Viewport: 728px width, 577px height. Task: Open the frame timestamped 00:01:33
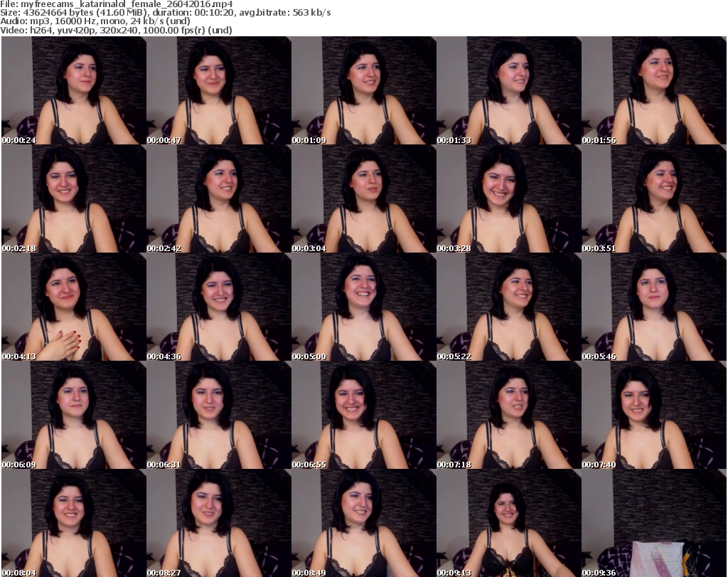(509, 90)
